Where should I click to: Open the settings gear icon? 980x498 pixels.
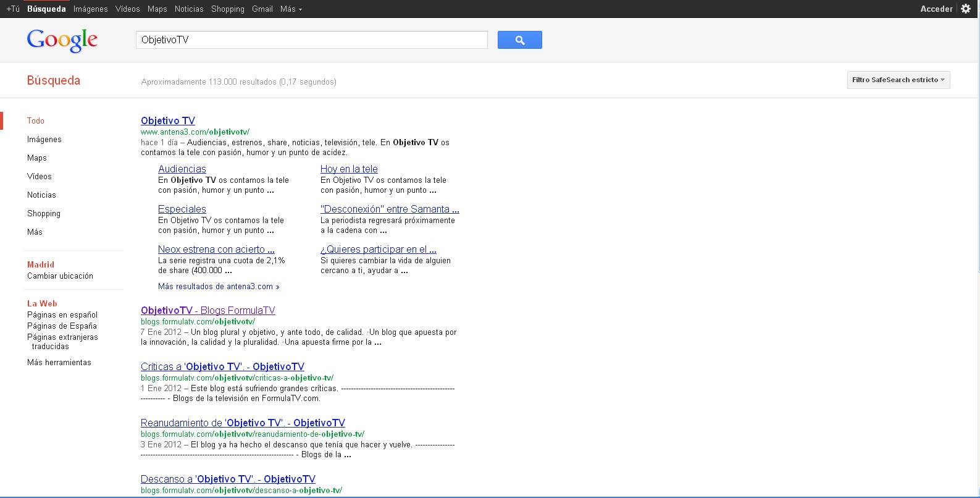coord(966,9)
